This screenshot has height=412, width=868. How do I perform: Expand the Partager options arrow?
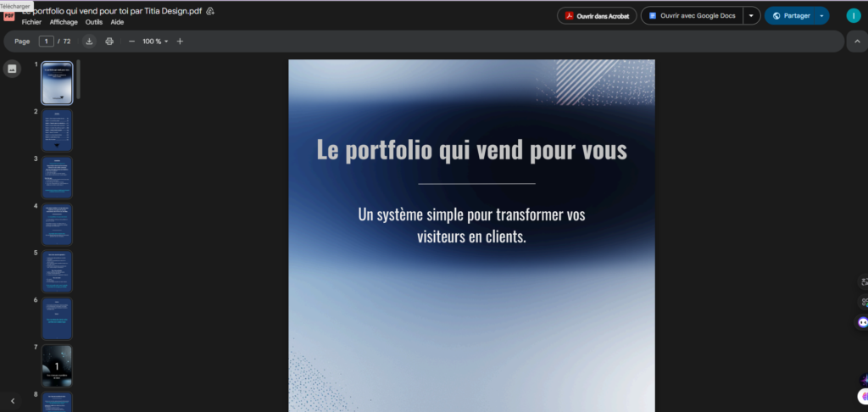coord(821,15)
